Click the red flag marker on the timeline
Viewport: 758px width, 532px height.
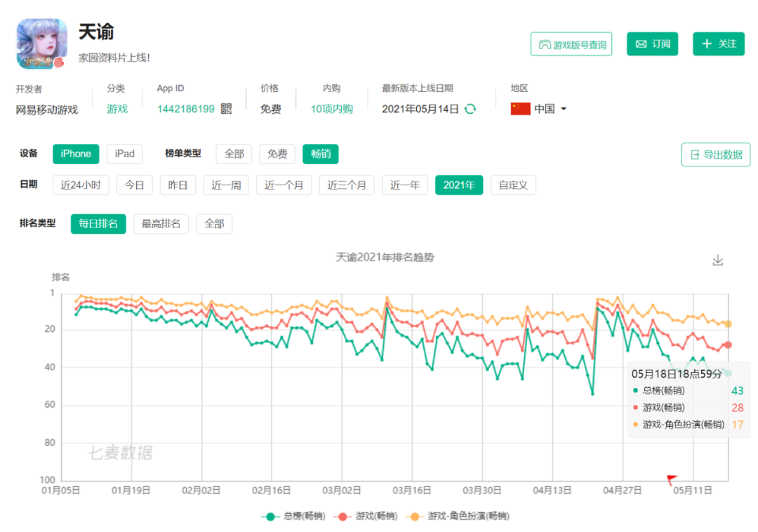(x=672, y=479)
